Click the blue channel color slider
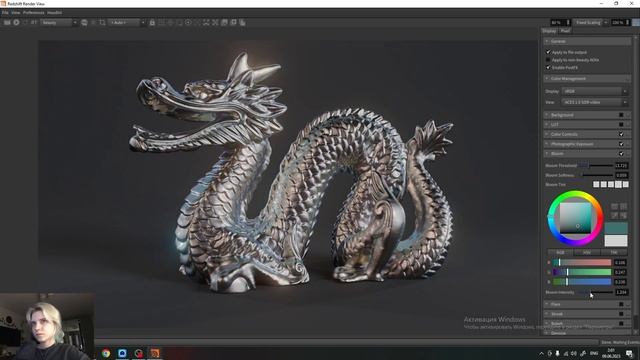640x360 pixels. pos(582,282)
